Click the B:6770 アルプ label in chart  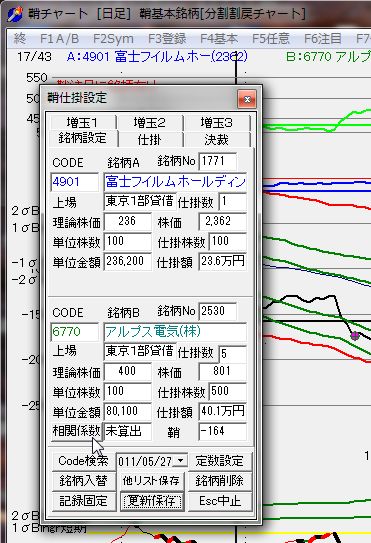point(328,56)
